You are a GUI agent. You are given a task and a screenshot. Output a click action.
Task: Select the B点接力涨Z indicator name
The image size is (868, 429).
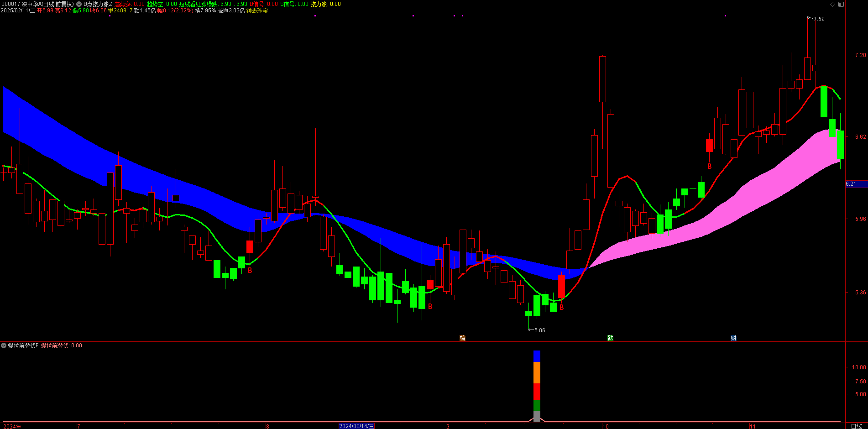coord(98,4)
